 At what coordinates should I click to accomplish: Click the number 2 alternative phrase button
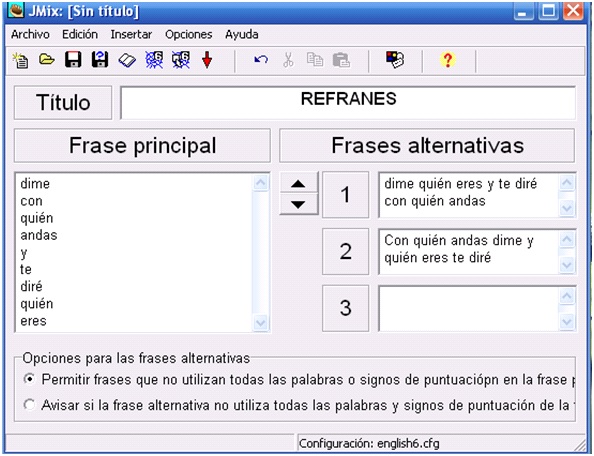[x=345, y=251]
